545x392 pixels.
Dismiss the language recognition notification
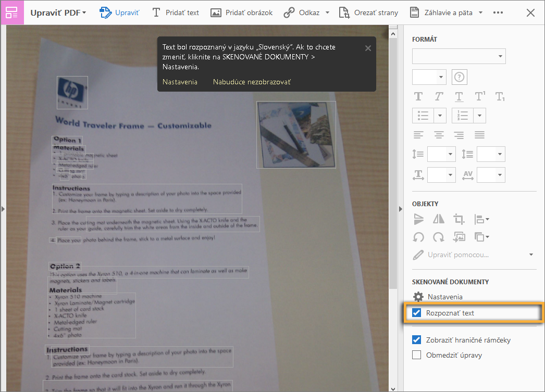tap(368, 48)
